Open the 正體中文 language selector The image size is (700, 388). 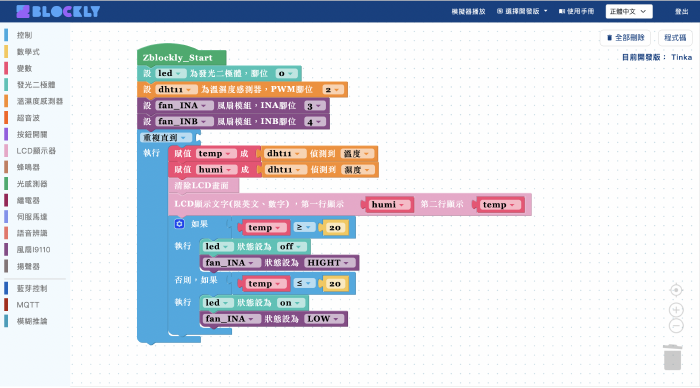[629, 12]
